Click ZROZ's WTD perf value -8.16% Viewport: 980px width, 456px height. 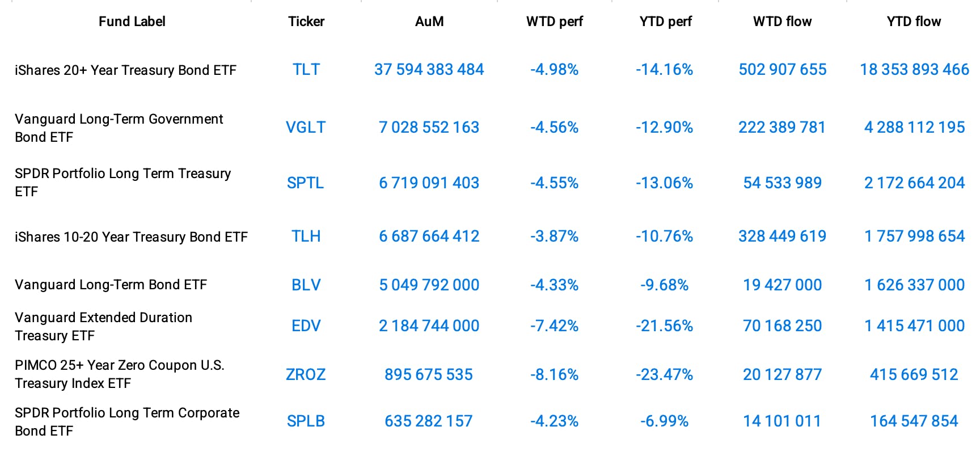554,375
